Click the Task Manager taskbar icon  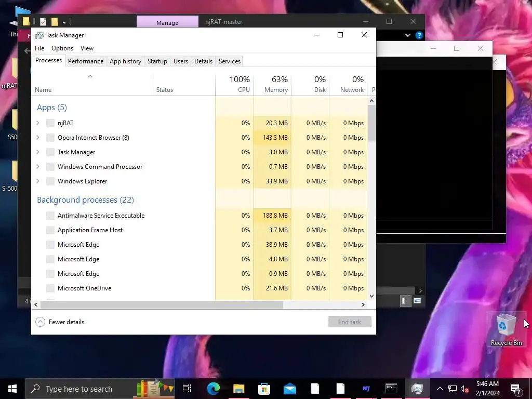(417, 389)
